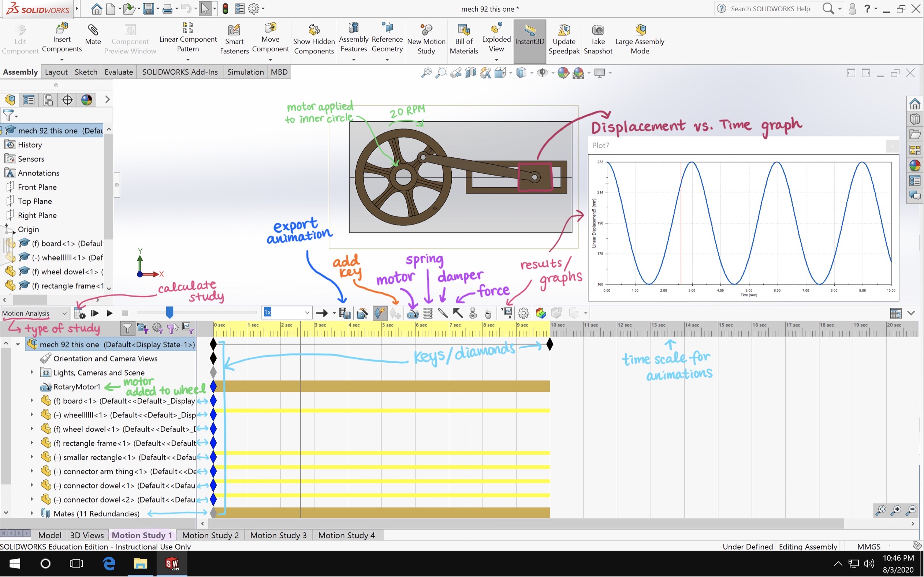
Task: Click the Save icon in top toolbar
Action: [148, 8]
